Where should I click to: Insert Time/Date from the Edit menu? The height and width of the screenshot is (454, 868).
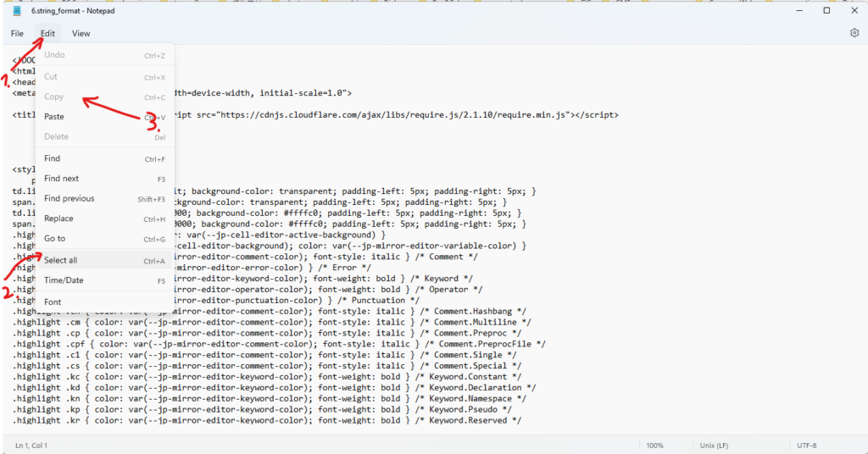[x=104, y=280]
